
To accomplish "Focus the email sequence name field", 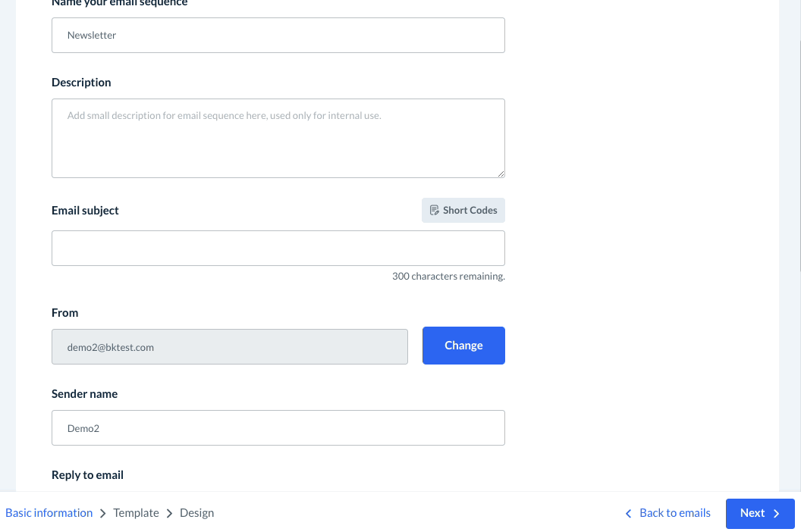I will click(x=278, y=36).
